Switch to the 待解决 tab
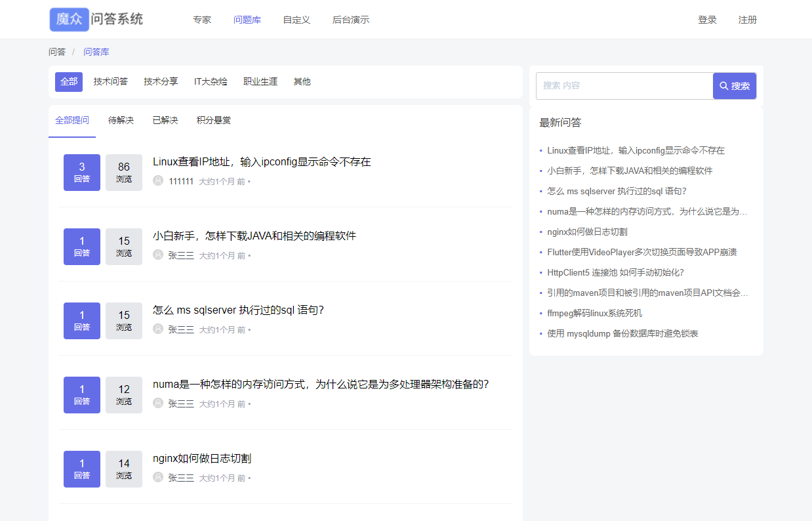 121,121
